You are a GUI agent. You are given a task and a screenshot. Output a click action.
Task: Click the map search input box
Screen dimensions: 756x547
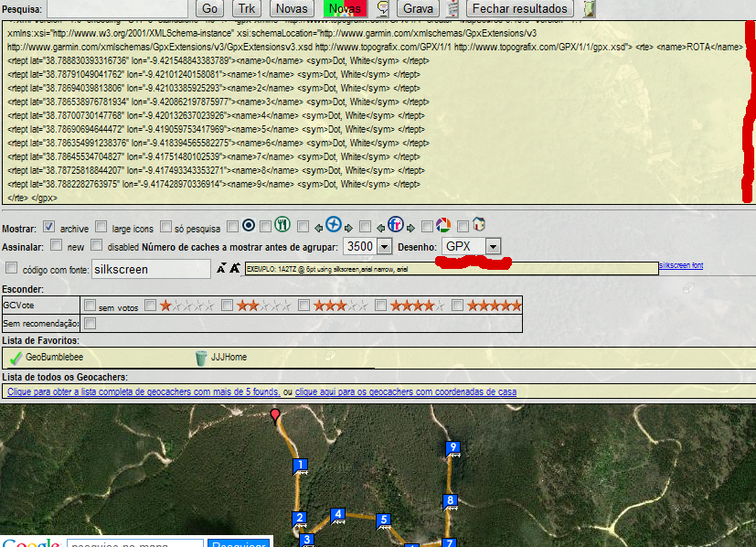click(x=135, y=543)
